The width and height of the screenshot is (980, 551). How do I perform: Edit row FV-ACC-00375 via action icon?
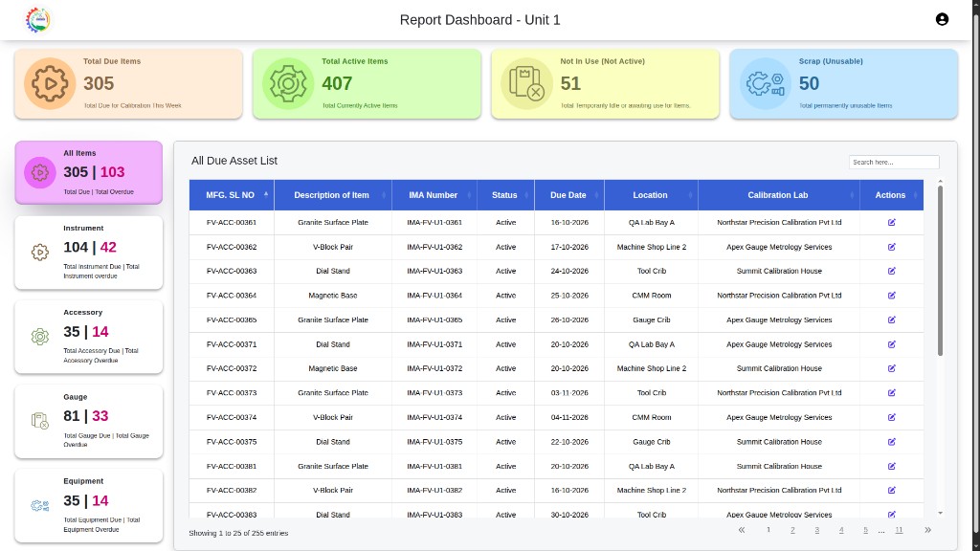(x=892, y=442)
